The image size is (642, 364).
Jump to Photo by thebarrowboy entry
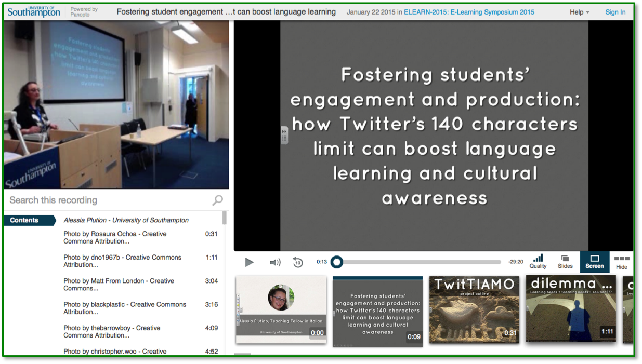pos(140,331)
